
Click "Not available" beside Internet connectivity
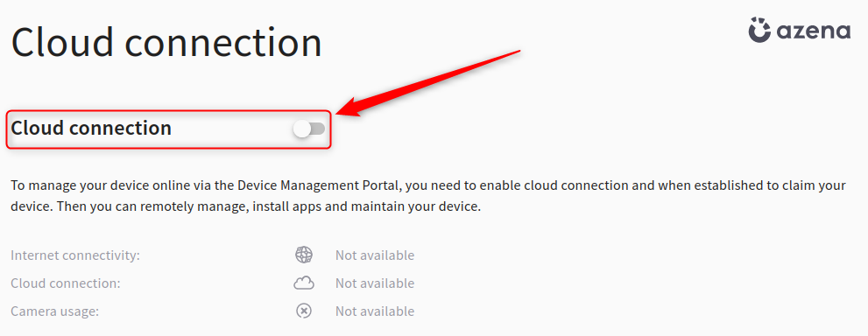[x=375, y=255]
